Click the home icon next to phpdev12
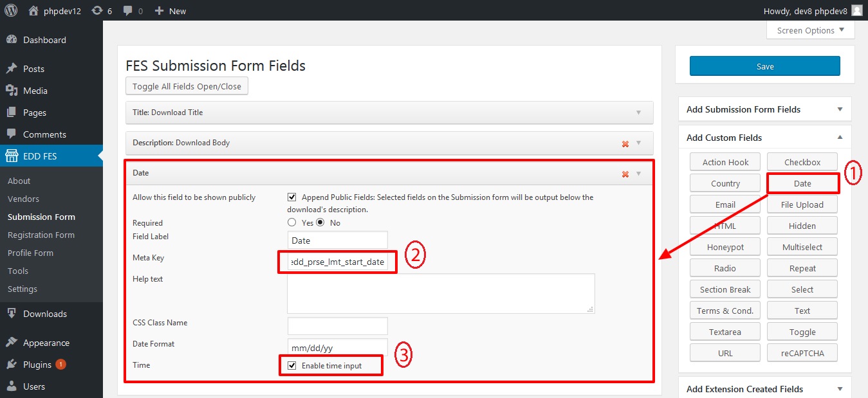Screen dimensions: 868x398 33,11
